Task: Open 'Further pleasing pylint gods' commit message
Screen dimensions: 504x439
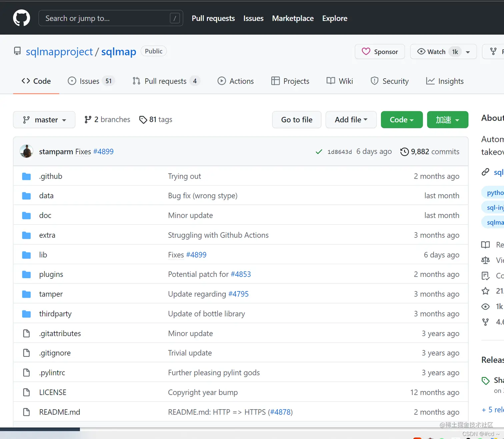Action: (214, 373)
